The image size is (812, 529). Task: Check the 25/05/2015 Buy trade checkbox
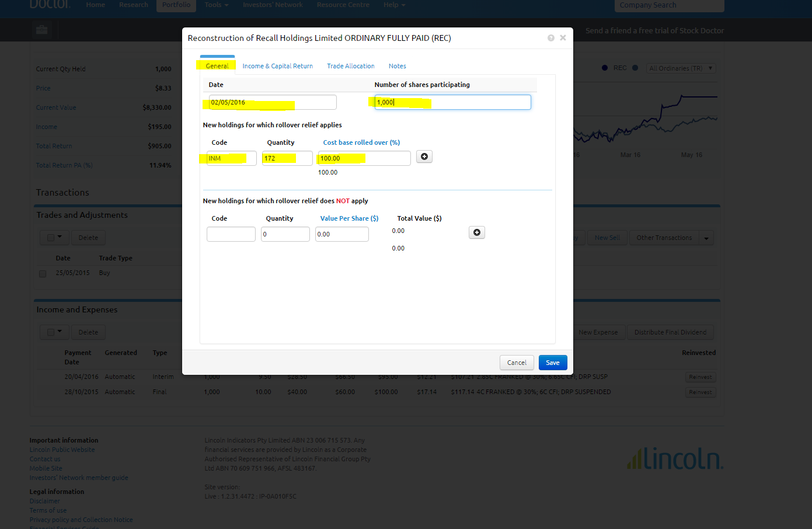[43, 273]
